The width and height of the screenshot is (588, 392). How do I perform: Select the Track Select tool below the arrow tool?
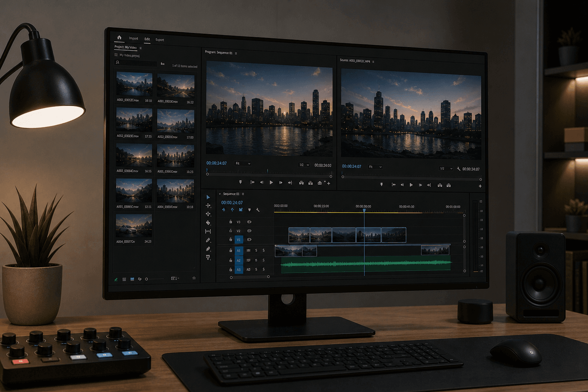(x=208, y=206)
